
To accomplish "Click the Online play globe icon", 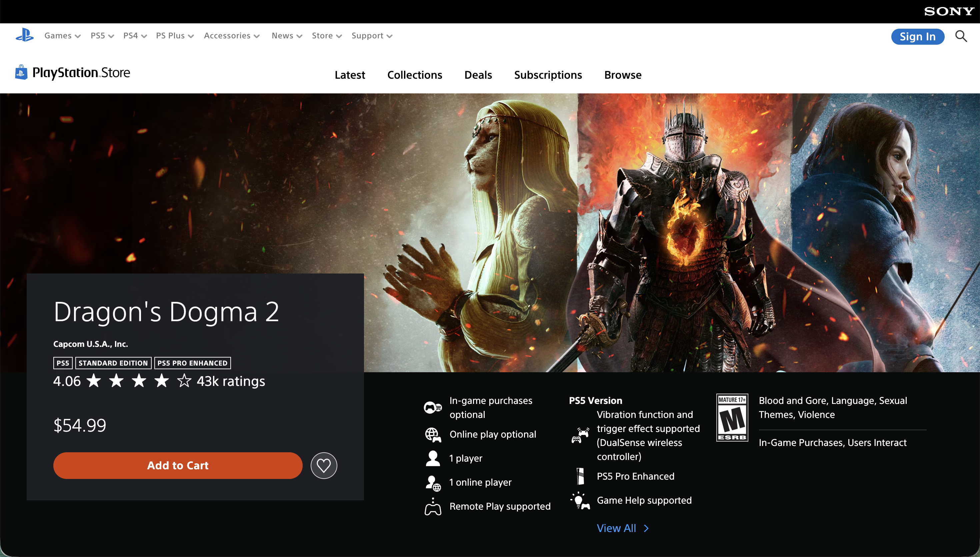I will (x=433, y=435).
